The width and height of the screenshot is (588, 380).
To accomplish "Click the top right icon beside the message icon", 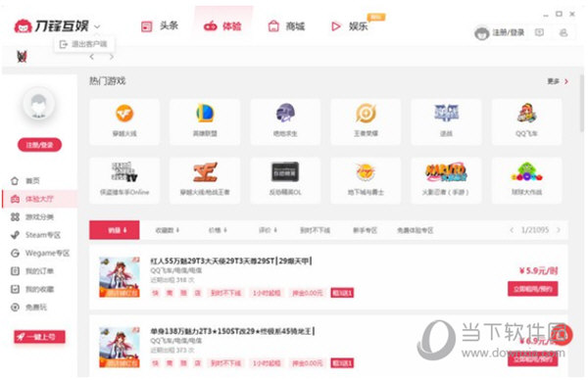I will [563, 32].
